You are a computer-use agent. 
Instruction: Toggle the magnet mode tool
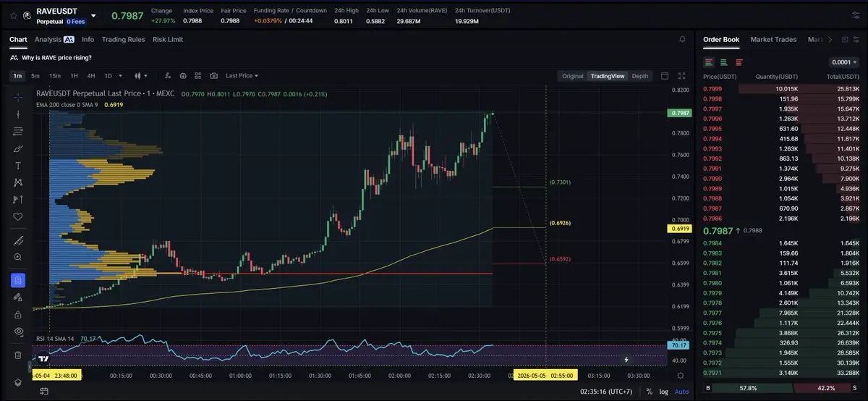[x=18, y=280]
